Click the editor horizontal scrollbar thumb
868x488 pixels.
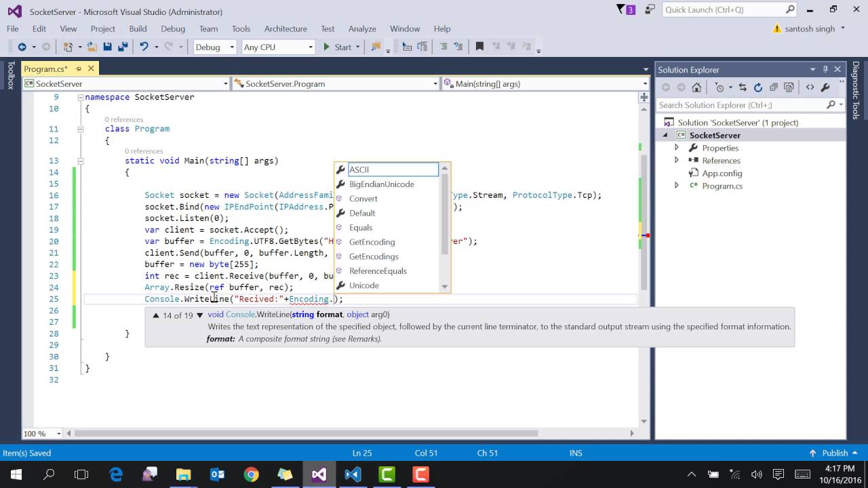pos(306,433)
